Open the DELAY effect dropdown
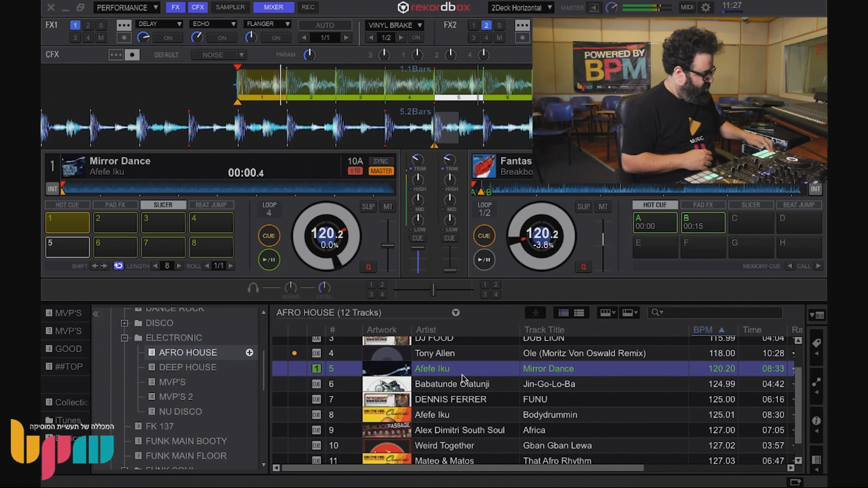The height and width of the screenshot is (488, 868). (160, 24)
